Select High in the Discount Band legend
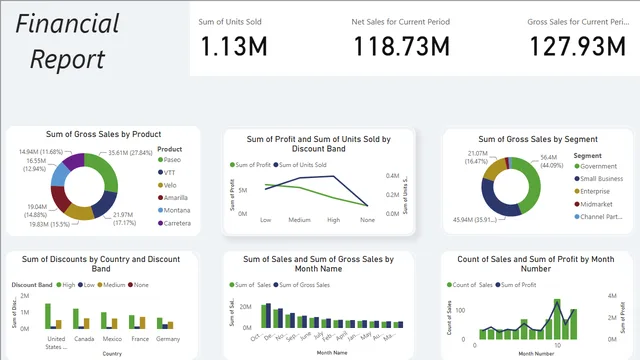This screenshot has height=360, width=640. point(66,285)
